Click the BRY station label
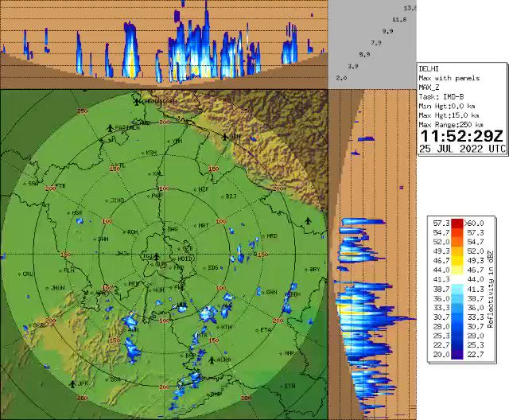Screen dimensions: 509x420 (315, 270)
